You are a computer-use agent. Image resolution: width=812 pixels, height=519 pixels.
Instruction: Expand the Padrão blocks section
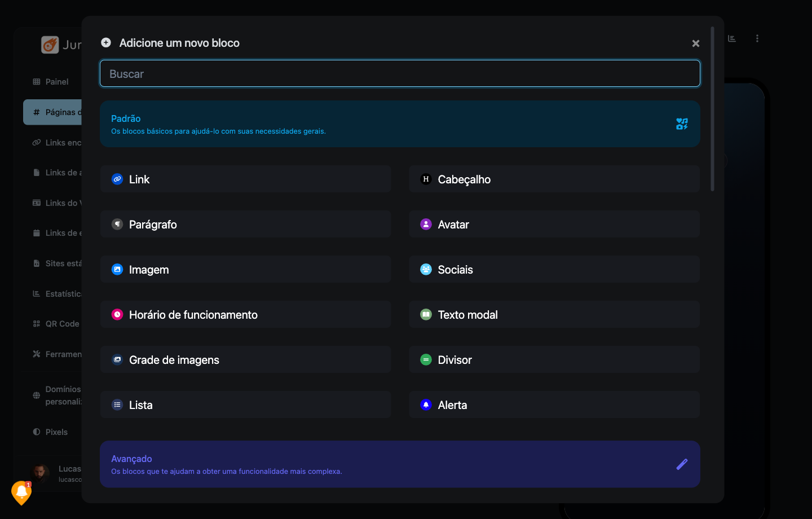point(400,124)
